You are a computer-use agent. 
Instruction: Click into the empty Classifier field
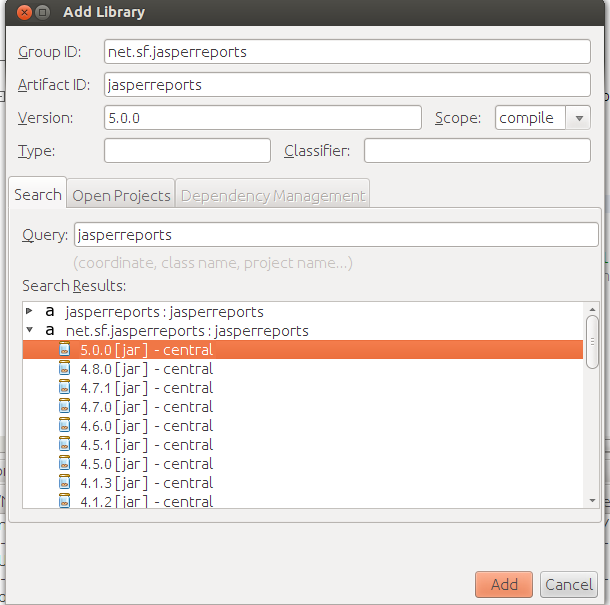click(x=477, y=151)
